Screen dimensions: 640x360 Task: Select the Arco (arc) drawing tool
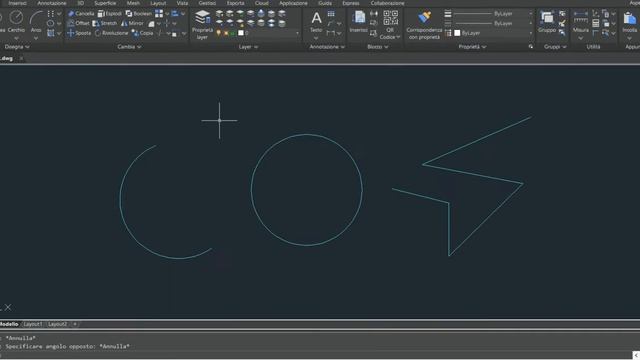(x=36, y=21)
